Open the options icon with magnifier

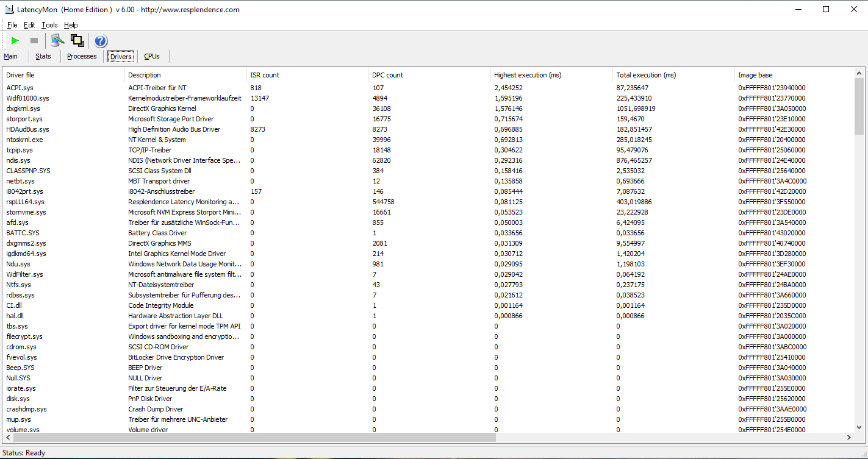tap(57, 41)
